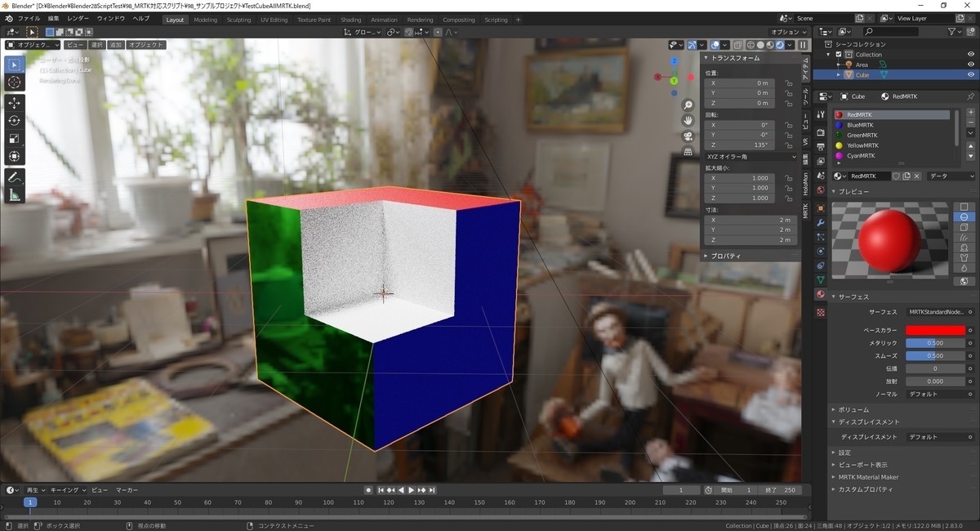
Task: Click the zoom magnifier viewport gizmo
Action: coord(688,105)
